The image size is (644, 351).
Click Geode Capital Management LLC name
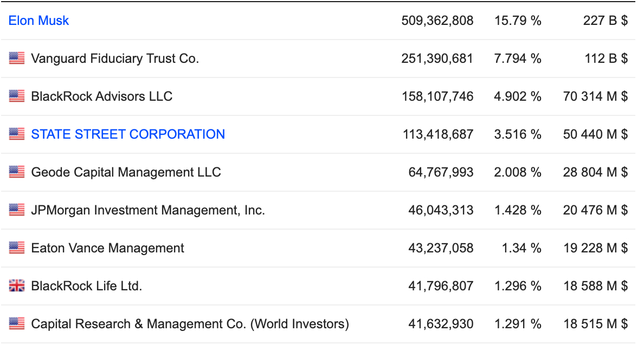[x=126, y=172]
